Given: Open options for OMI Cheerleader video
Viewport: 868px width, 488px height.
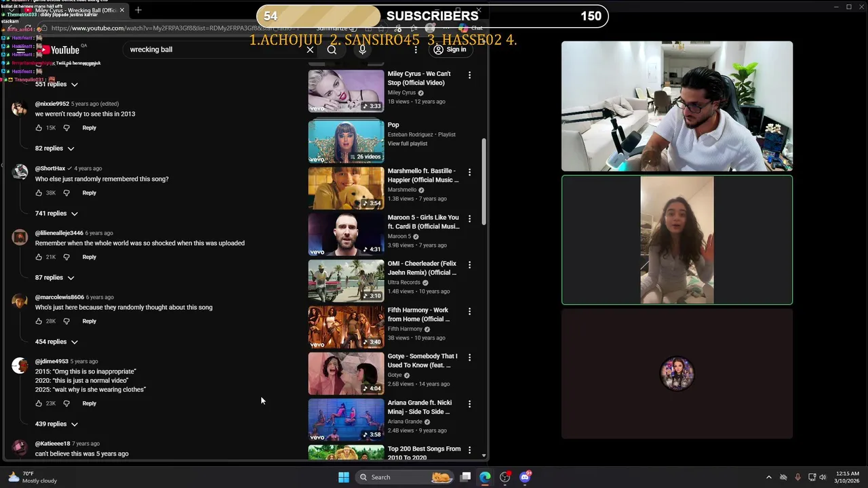Looking at the screenshot, I should [469, 264].
